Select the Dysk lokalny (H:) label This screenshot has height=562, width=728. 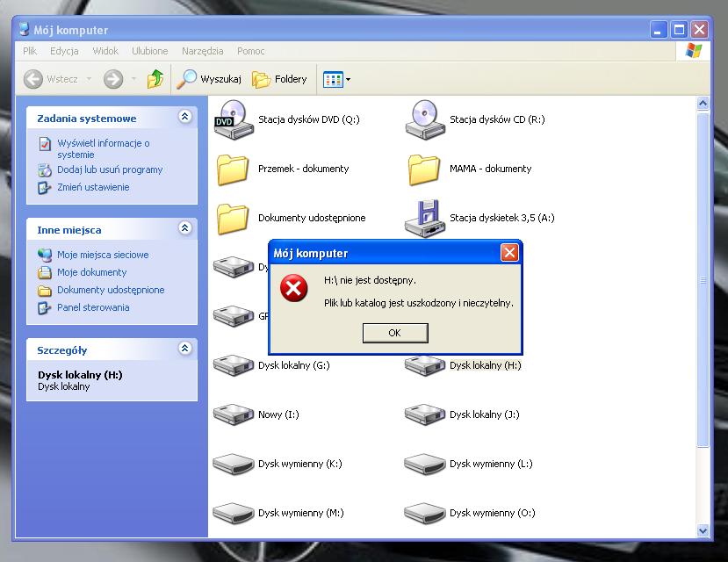point(485,365)
